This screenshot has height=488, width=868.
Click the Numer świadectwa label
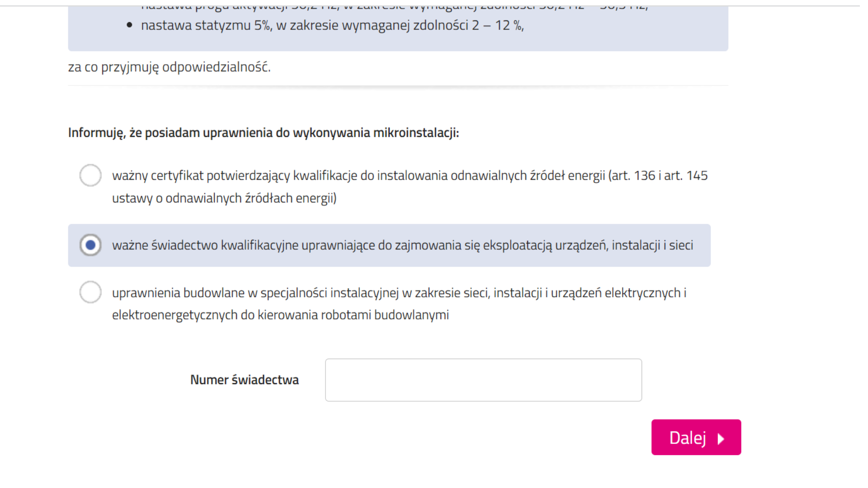point(245,380)
